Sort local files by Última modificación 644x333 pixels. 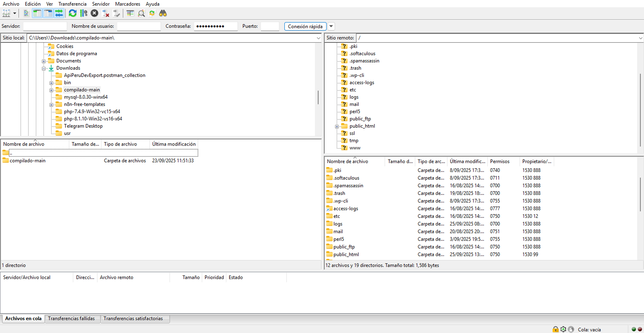[174, 144]
